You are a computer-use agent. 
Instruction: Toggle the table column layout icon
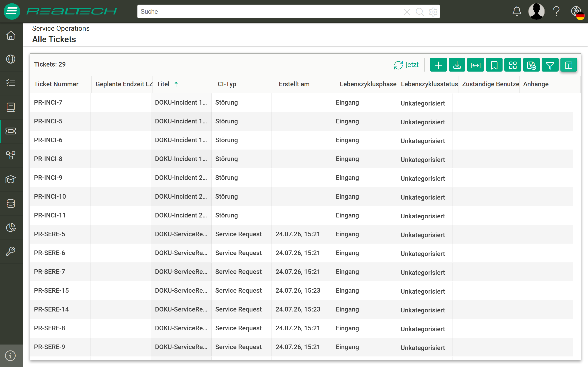[568, 65]
